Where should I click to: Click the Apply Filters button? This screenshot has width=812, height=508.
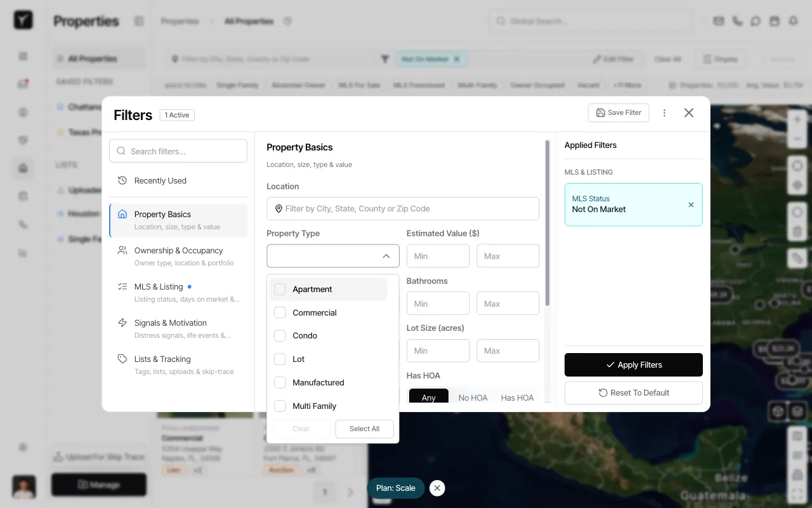point(633,364)
